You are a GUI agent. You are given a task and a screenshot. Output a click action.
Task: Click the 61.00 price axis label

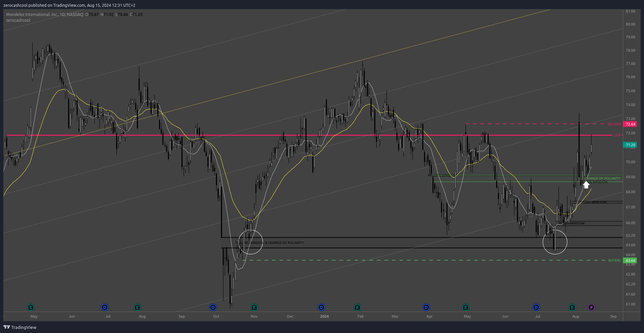(x=630, y=304)
